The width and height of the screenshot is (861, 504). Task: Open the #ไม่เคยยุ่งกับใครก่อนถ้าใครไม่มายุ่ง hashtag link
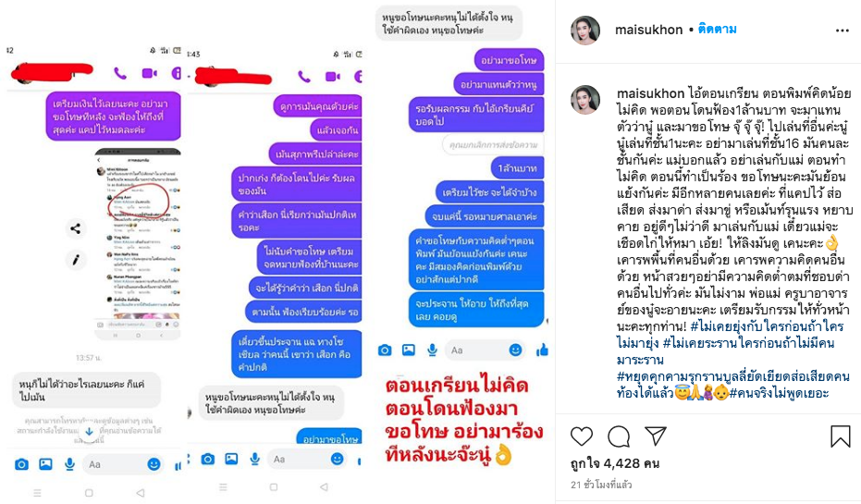[731, 335]
